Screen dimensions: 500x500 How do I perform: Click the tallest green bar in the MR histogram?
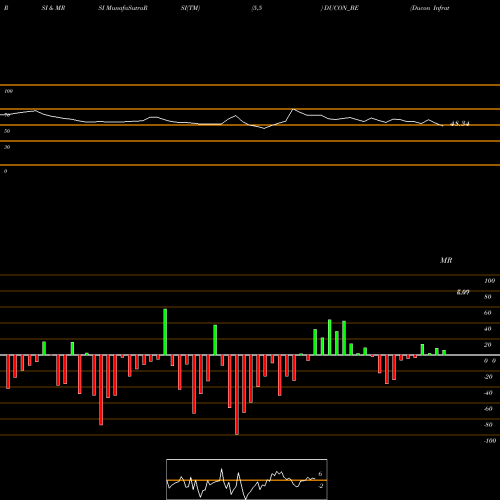click(x=165, y=332)
